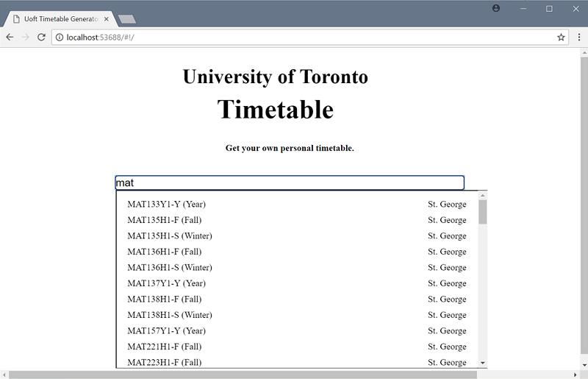Click the horizontal scrollbar thumb
This screenshot has width=588, height=379.
243,375
